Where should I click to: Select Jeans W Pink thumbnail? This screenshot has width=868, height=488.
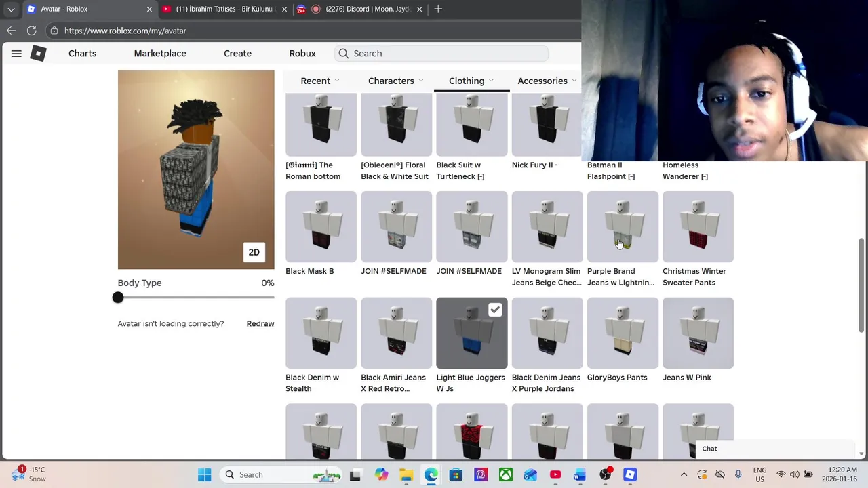pos(698,333)
